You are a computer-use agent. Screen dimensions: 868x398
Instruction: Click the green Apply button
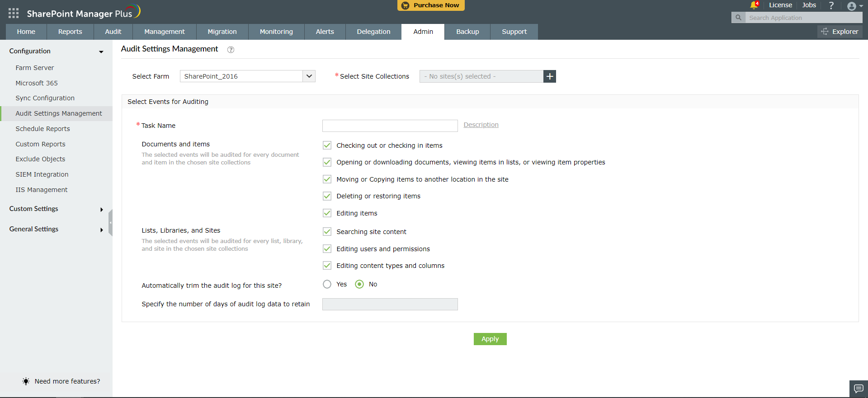[490, 339]
